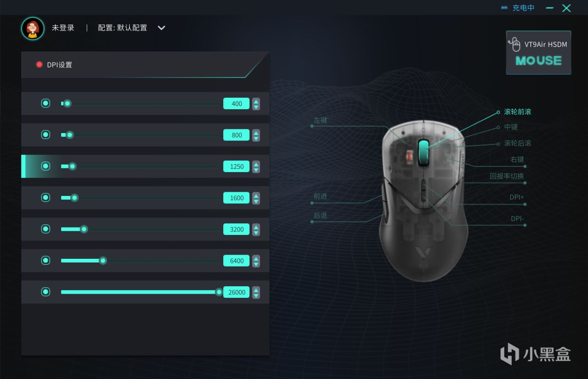The width and height of the screenshot is (588, 379).
Task: Click the 6400 DPI slider handle
Action: [x=103, y=261]
